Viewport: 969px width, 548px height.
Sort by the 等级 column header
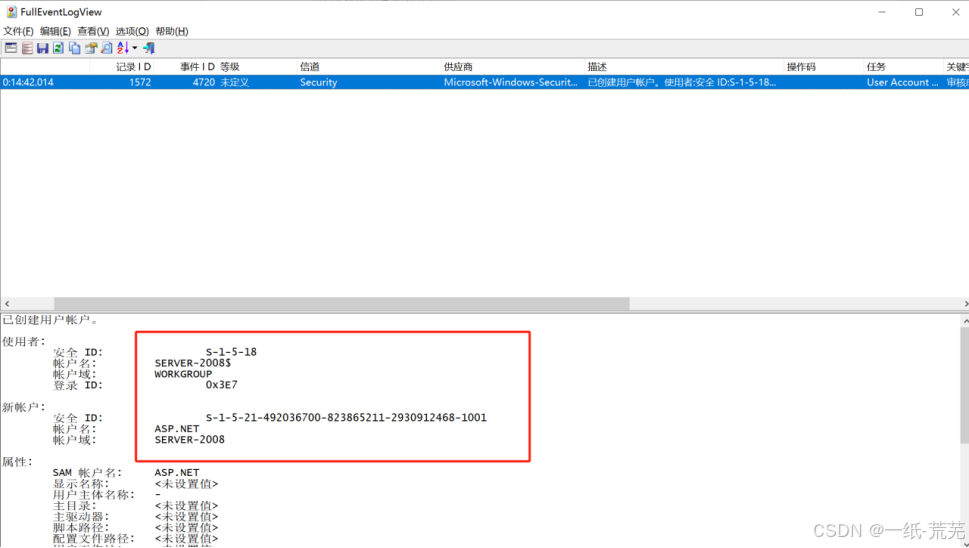257,67
